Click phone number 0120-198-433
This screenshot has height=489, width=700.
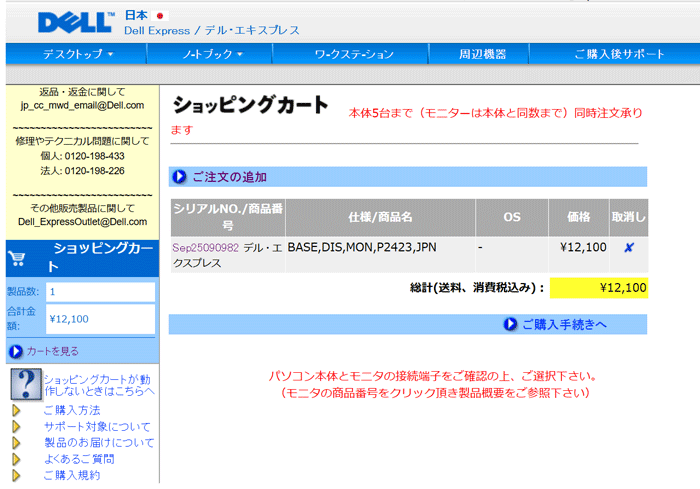(x=95, y=156)
